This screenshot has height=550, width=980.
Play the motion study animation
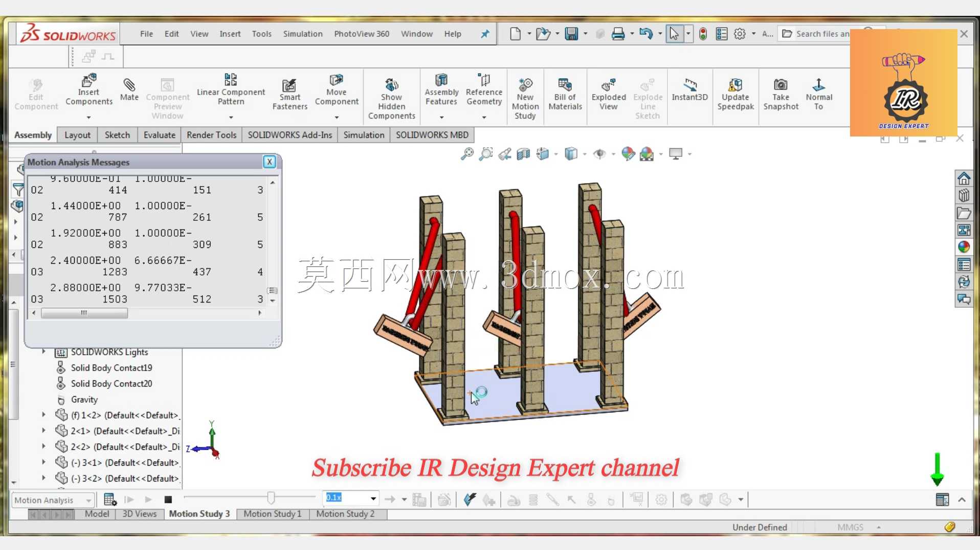coord(148,499)
